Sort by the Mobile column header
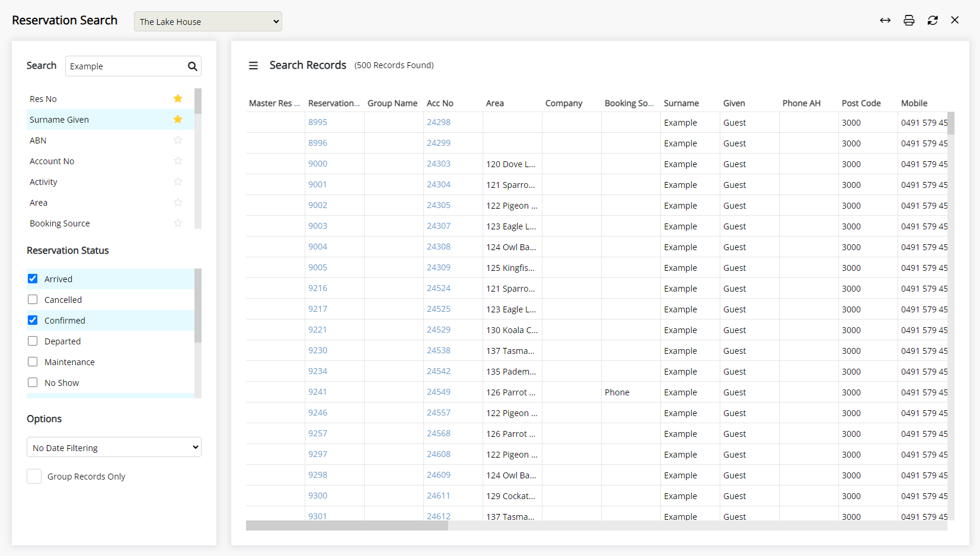Viewport: 980px width, 556px height. pos(914,103)
